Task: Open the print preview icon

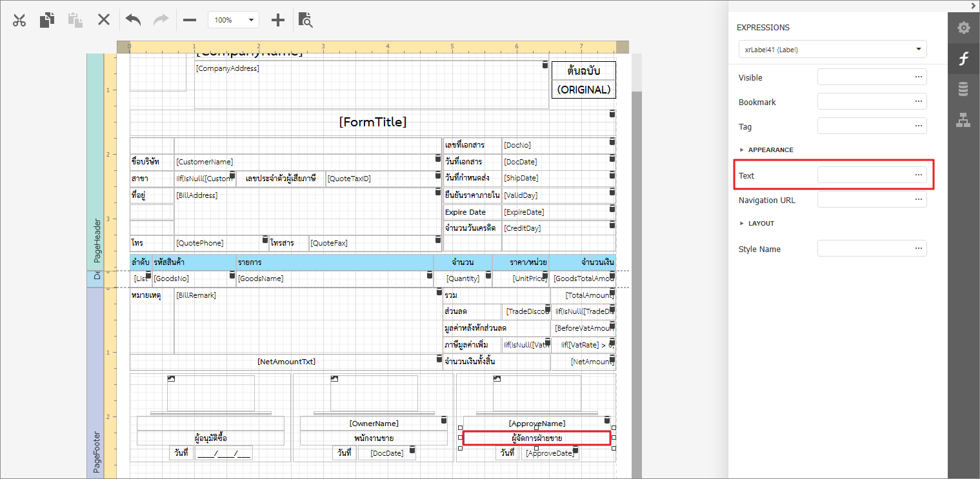Action: pos(306,20)
